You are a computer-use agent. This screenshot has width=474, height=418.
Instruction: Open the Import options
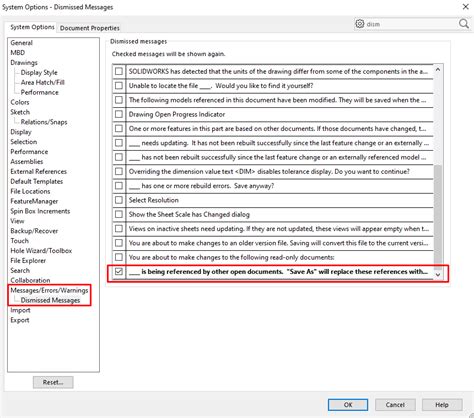click(x=20, y=310)
